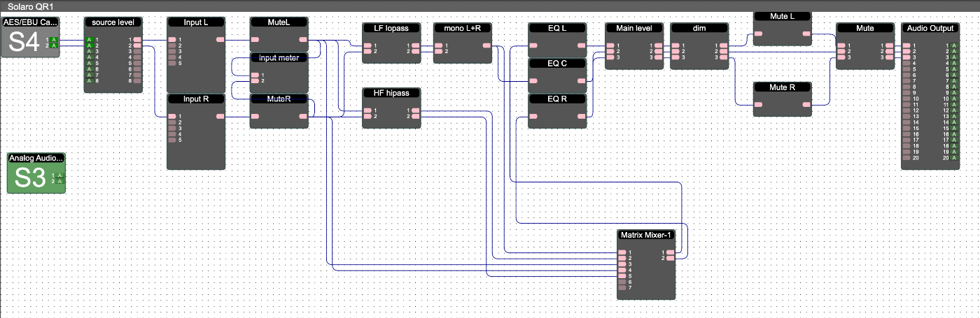Select the input meter block
This screenshot has width=980, height=318.
[x=279, y=57]
